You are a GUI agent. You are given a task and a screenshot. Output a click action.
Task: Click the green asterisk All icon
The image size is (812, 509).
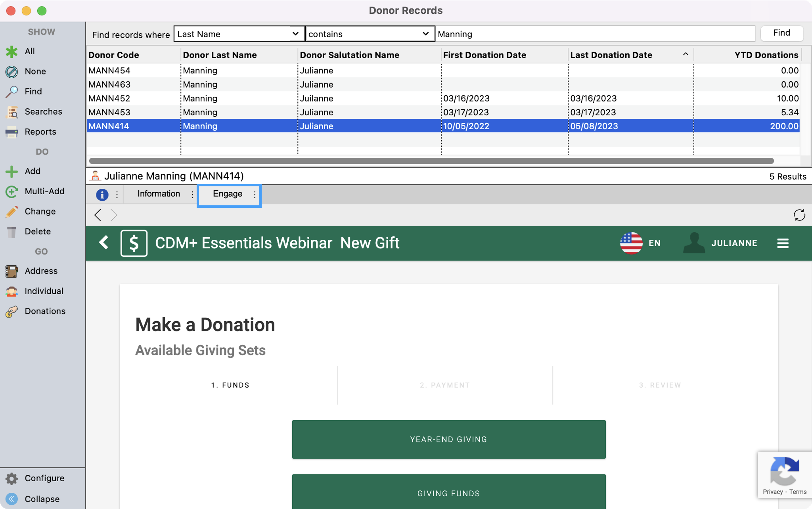point(11,52)
